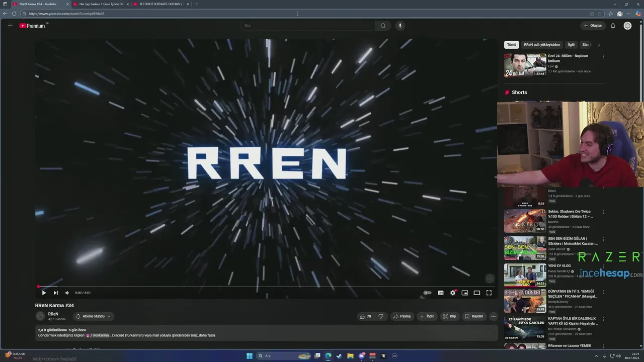The height and width of the screenshot is (362, 644).
Task: Open a new browser tab
Action: [x=196, y=4]
